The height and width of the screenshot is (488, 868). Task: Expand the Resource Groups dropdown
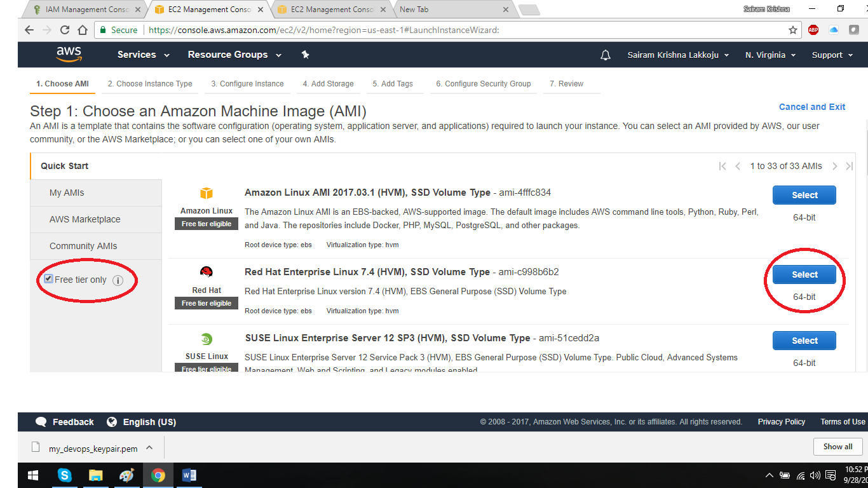coord(234,55)
